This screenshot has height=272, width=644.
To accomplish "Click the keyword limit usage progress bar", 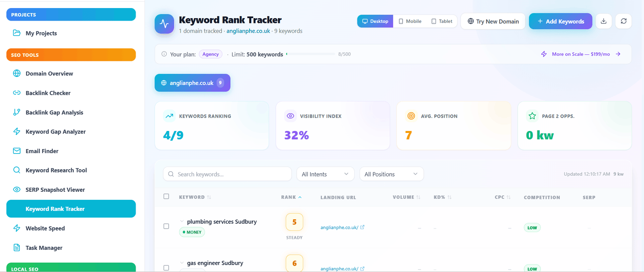I will (310, 54).
